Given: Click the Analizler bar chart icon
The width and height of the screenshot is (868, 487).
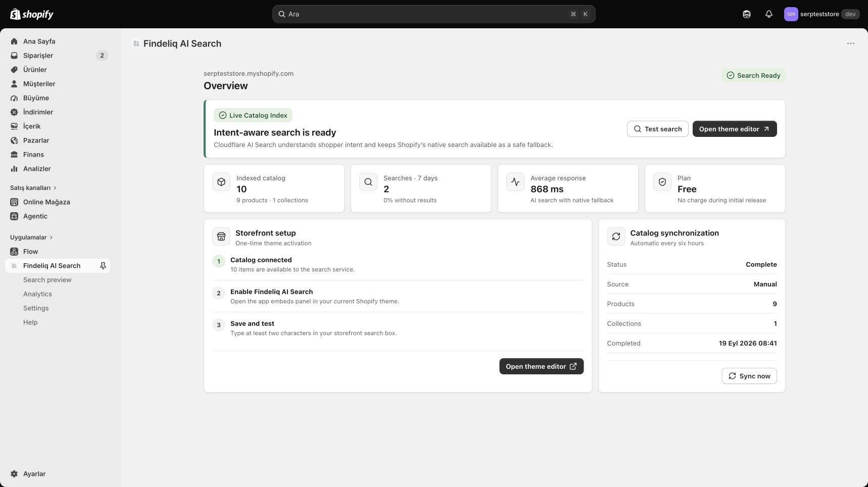Looking at the screenshot, I should pos(14,169).
